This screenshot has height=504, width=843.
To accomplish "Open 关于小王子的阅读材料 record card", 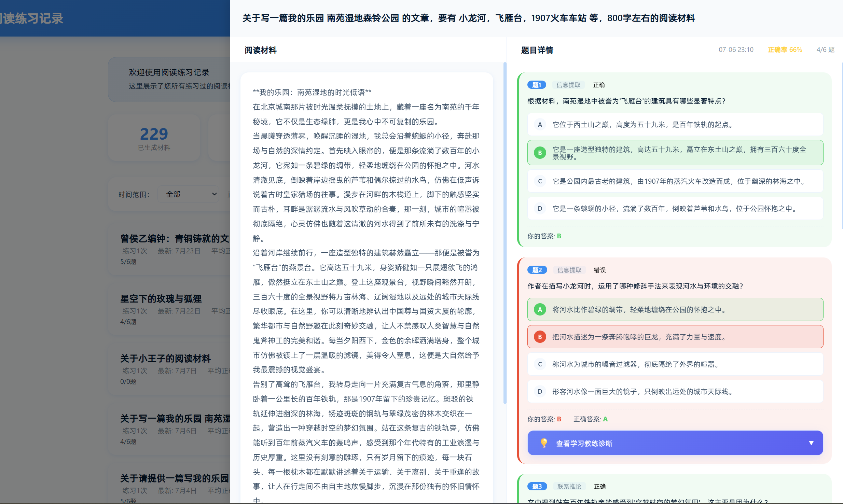I will pos(170,369).
